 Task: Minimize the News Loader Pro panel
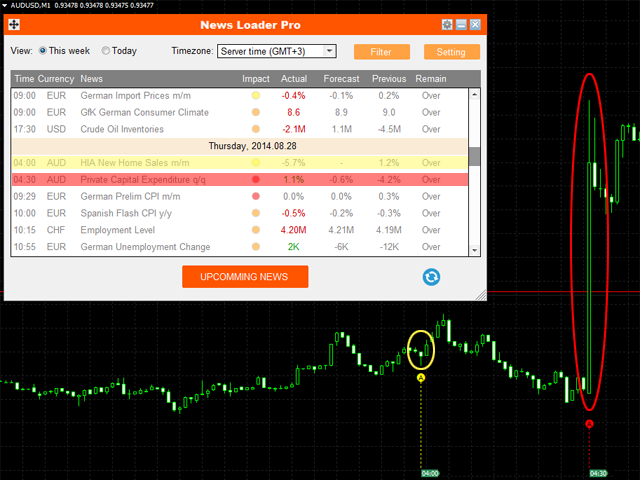[x=461, y=25]
